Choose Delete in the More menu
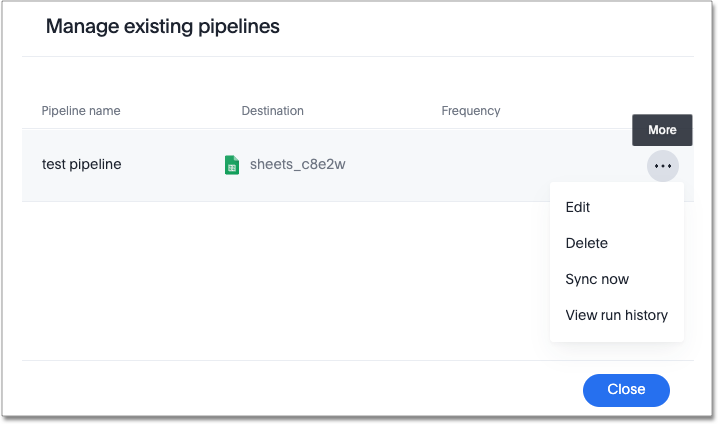The height and width of the screenshot is (424, 718). click(x=586, y=243)
